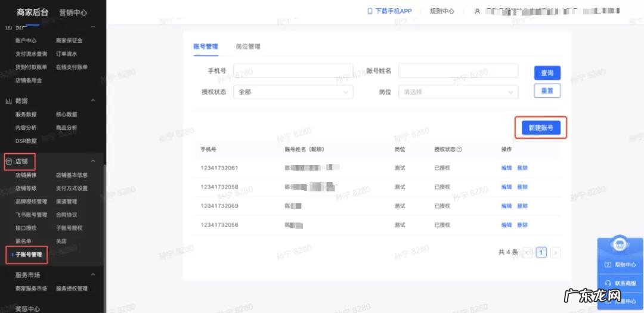Open 商家保证金 in sidebar

click(69, 41)
